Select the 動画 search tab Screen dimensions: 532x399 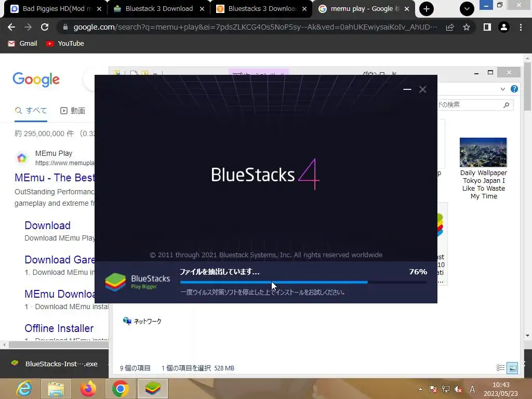coord(73,111)
